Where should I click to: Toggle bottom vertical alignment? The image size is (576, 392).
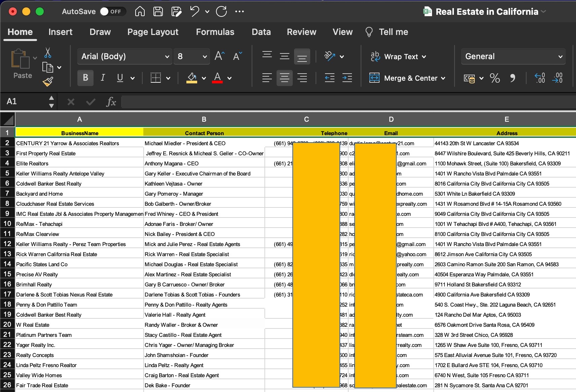[x=302, y=56]
